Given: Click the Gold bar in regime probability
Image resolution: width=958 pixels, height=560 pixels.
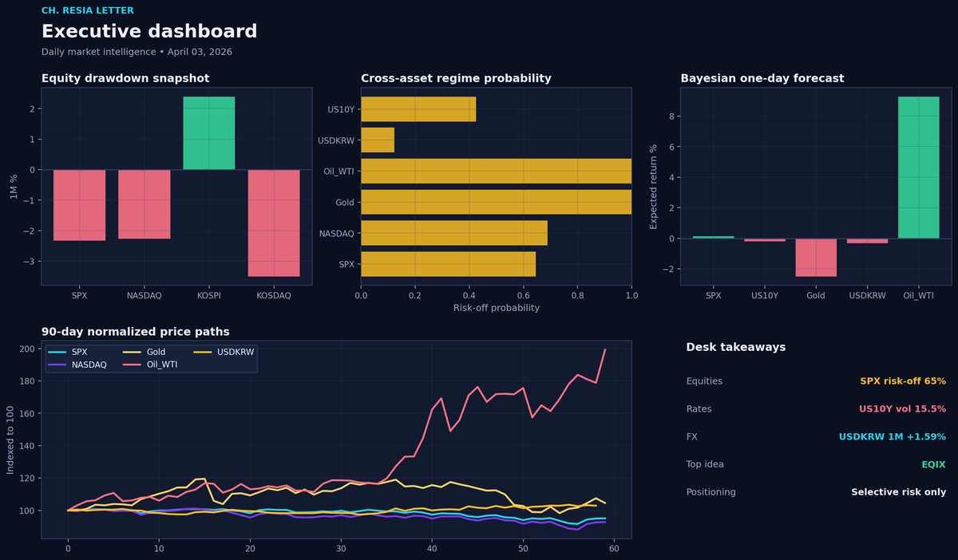Looking at the screenshot, I should tap(496, 202).
